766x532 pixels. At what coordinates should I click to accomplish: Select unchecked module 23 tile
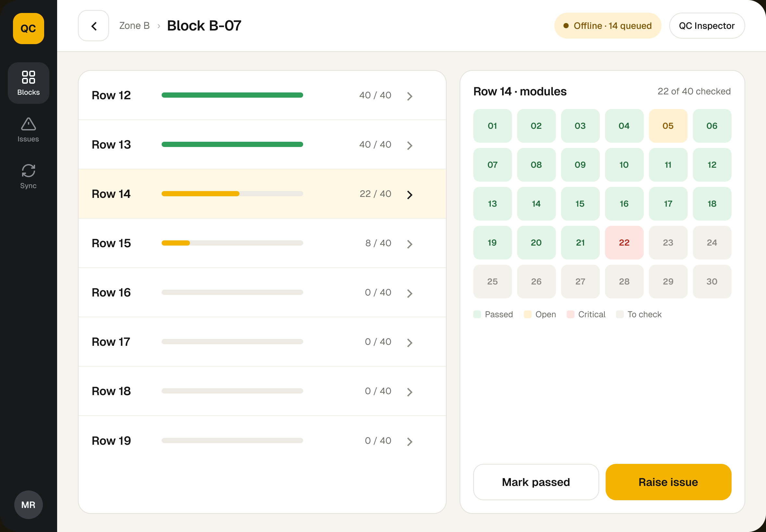668,243
